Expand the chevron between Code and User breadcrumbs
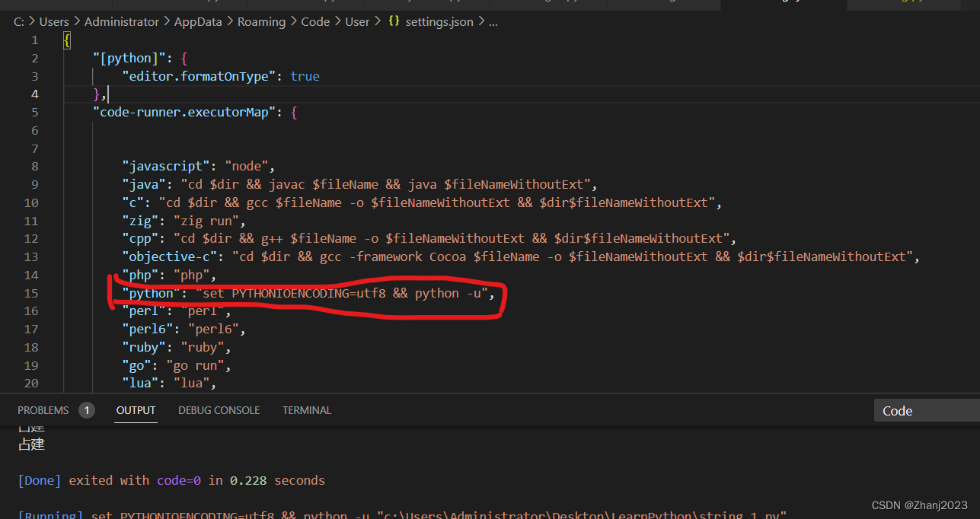The image size is (980, 519). (x=337, y=21)
